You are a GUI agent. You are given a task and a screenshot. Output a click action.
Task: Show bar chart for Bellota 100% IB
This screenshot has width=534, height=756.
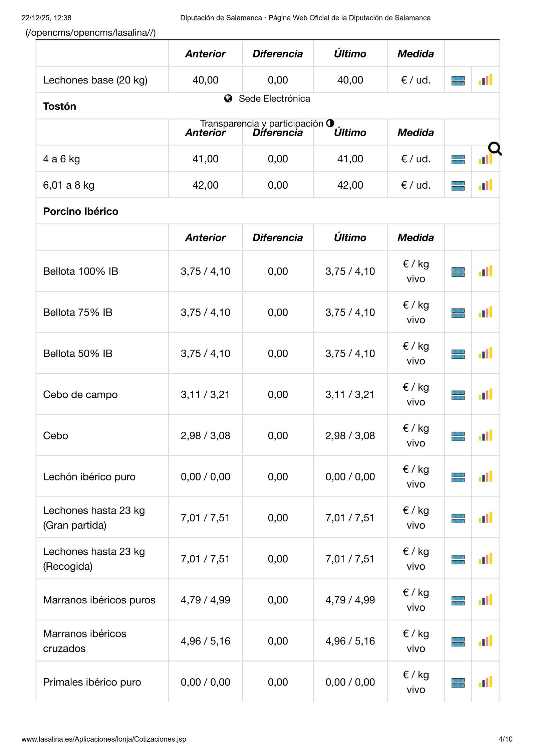485,271
